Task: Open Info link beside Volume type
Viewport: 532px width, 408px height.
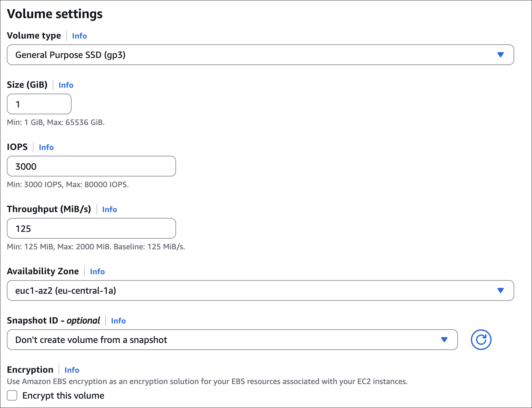Action: (x=79, y=36)
